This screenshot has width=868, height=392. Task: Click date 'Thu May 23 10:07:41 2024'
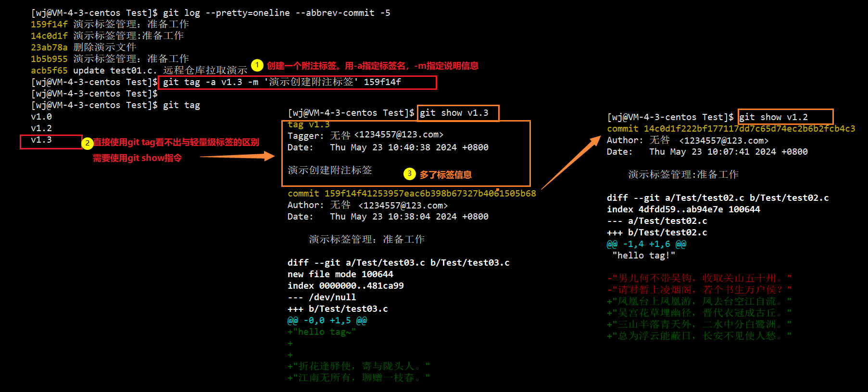[x=713, y=152]
